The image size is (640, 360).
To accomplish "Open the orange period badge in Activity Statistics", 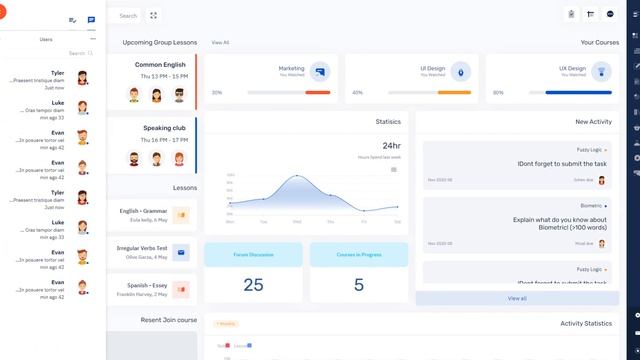I will 226,324.
